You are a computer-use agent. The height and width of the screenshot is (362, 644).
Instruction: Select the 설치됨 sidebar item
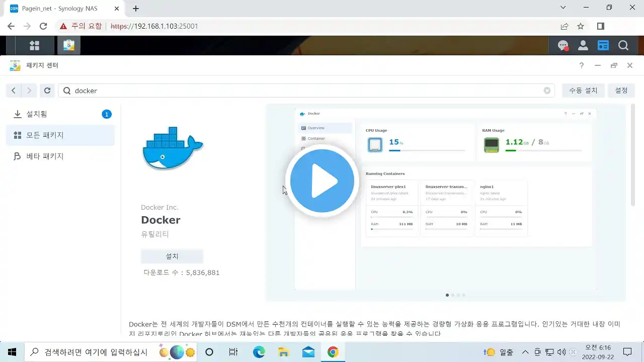click(60, 114)
